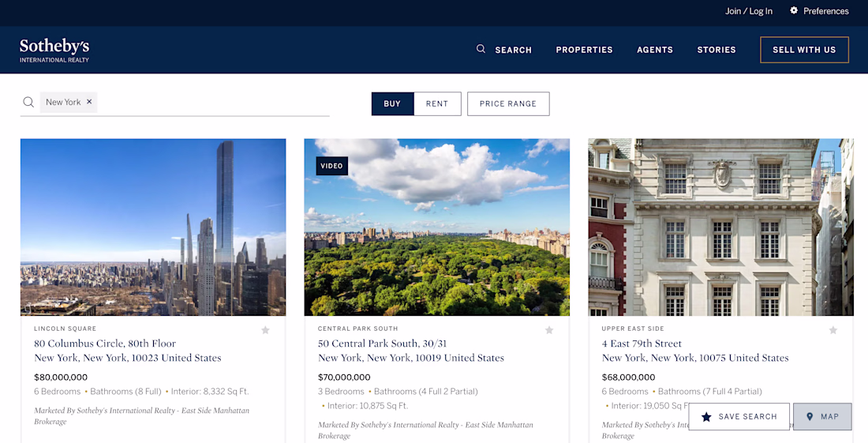Viewport: 868px width, 443px height.
Task: Click the New York, New York, 10019 address line
Action: (411, 358)
